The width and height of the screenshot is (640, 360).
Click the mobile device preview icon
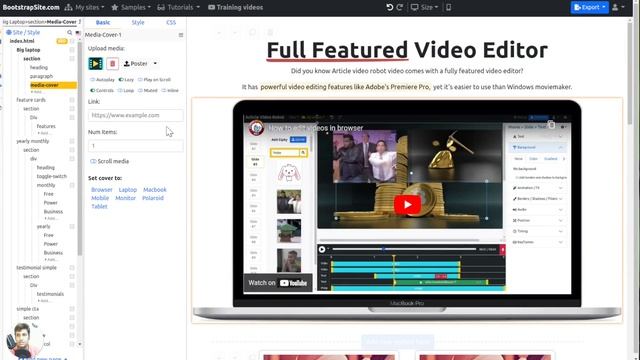click(x=448, y=7)
